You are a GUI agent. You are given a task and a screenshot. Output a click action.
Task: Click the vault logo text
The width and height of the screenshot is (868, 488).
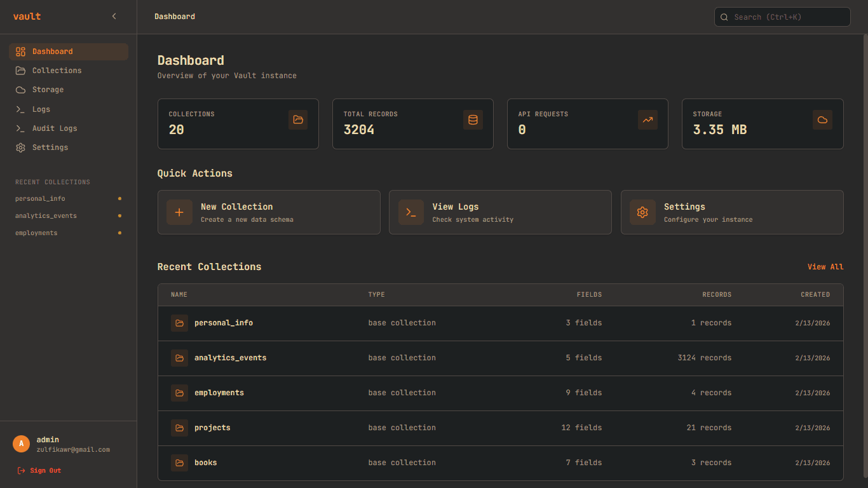click(27, 17)
